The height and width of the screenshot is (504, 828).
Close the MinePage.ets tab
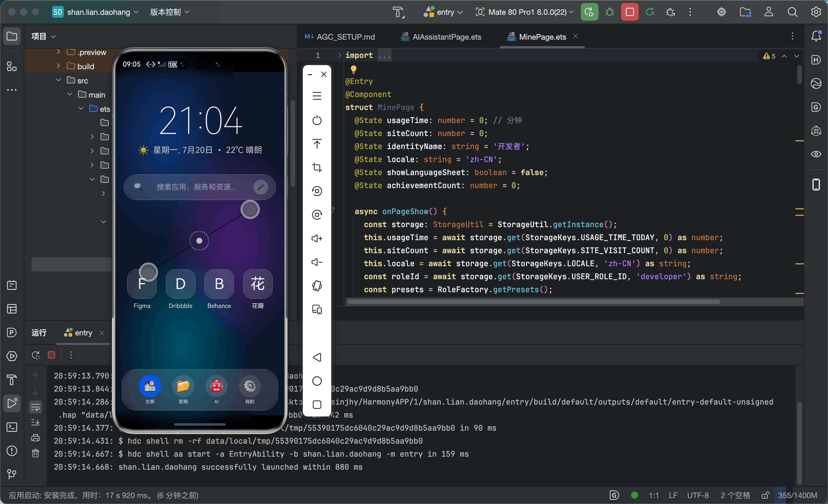[x=576, y=36]
